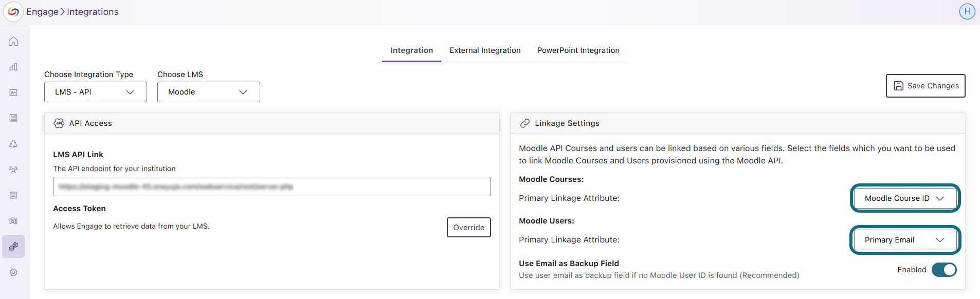980x299 pixels.
Task: Open the bar chart analytics sidebar icon
Action: point(13,67)
